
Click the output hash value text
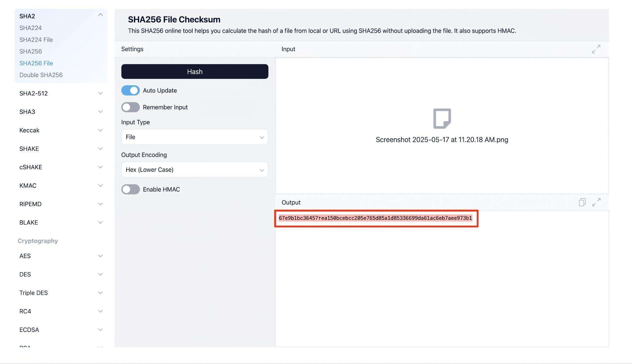pyautogui.click(x=375, y=218)
